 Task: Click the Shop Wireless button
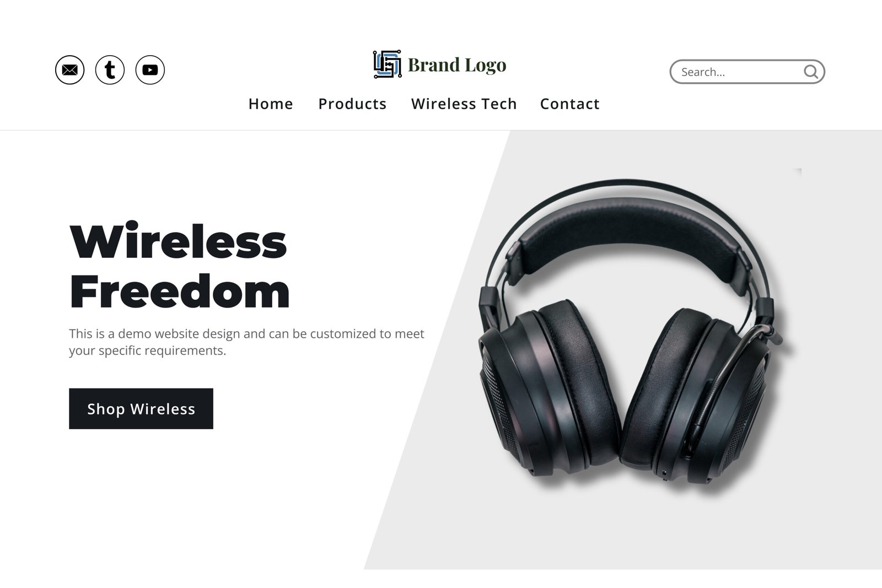141,409
